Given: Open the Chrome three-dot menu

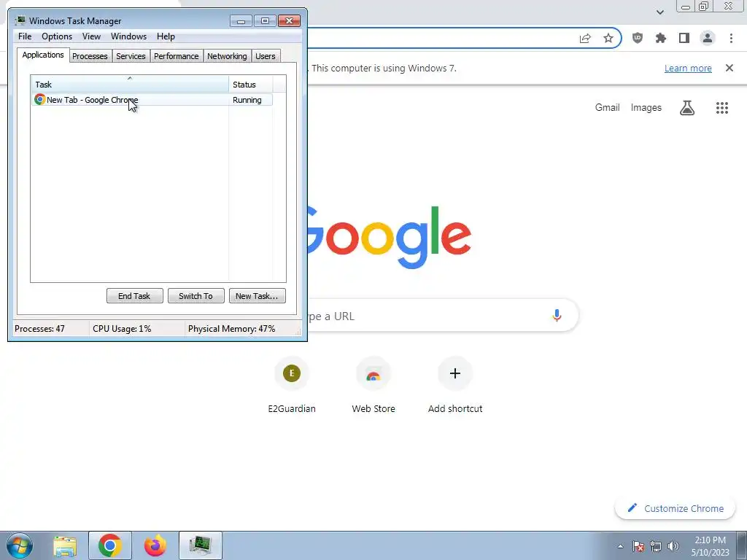Looking at the screenshot, I should click(731, 38).
